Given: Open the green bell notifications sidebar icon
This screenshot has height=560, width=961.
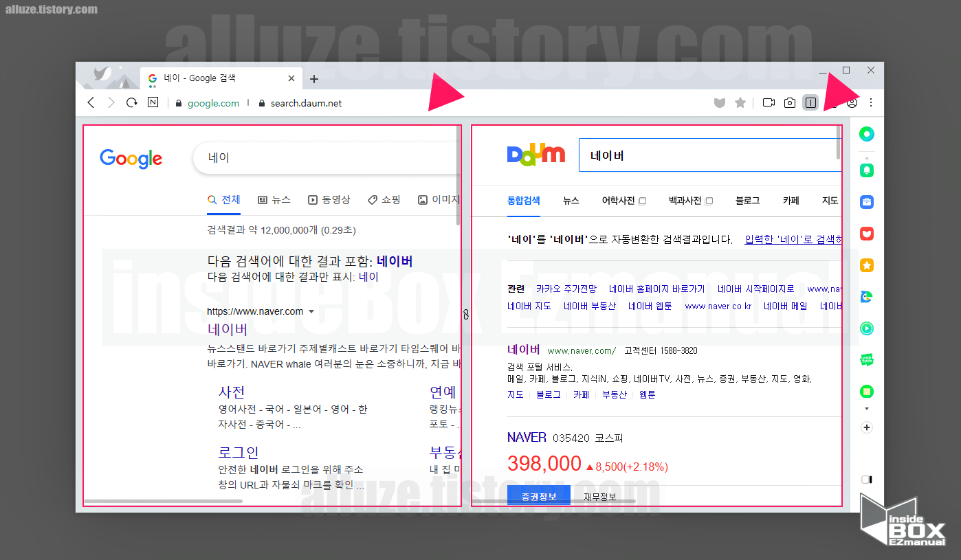Looking at the screenshot, I should click(867, 170).
